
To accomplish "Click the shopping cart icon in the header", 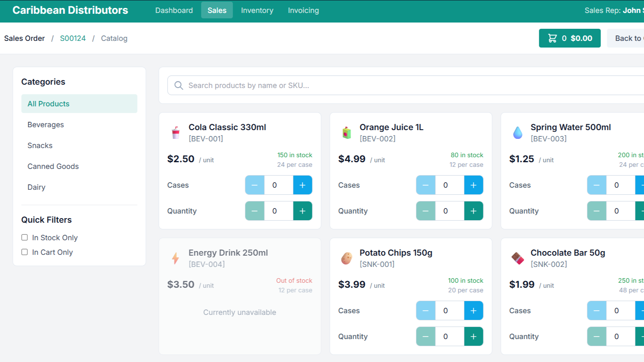I will 553,38.
